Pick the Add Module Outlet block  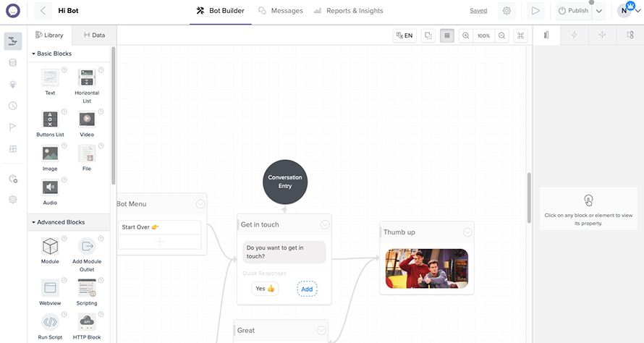87,254
